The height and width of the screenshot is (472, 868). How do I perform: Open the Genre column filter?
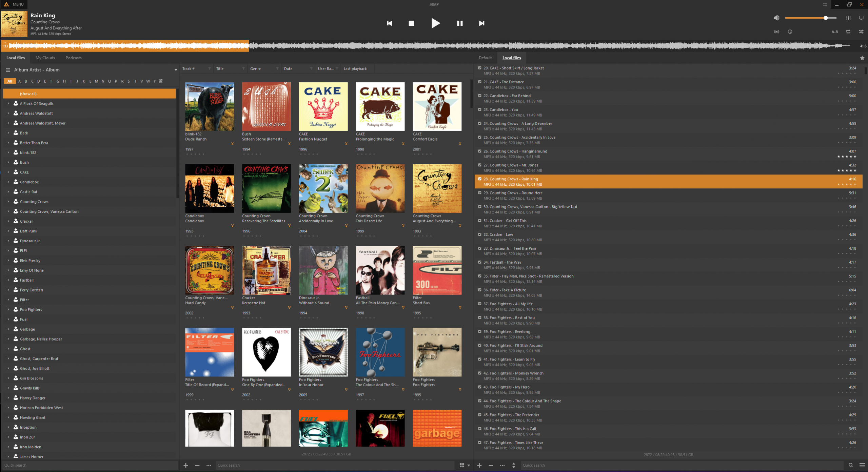coord(277,69)
